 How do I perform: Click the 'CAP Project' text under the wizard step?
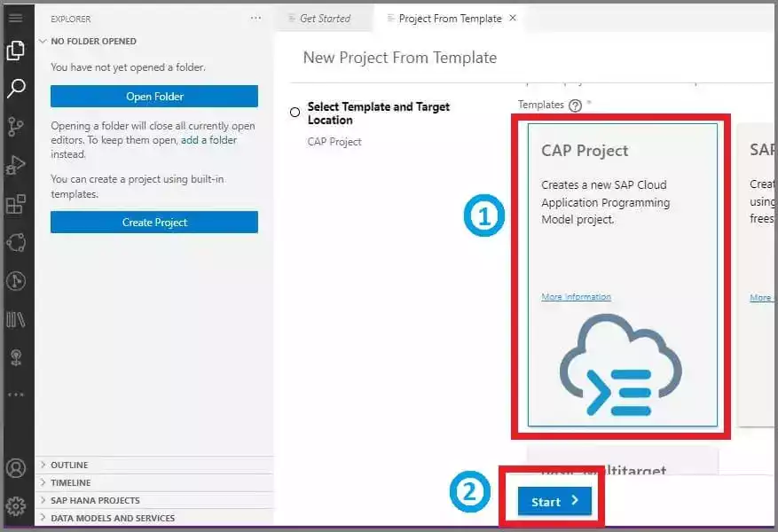pyautogui.click(x=334, y=142)
